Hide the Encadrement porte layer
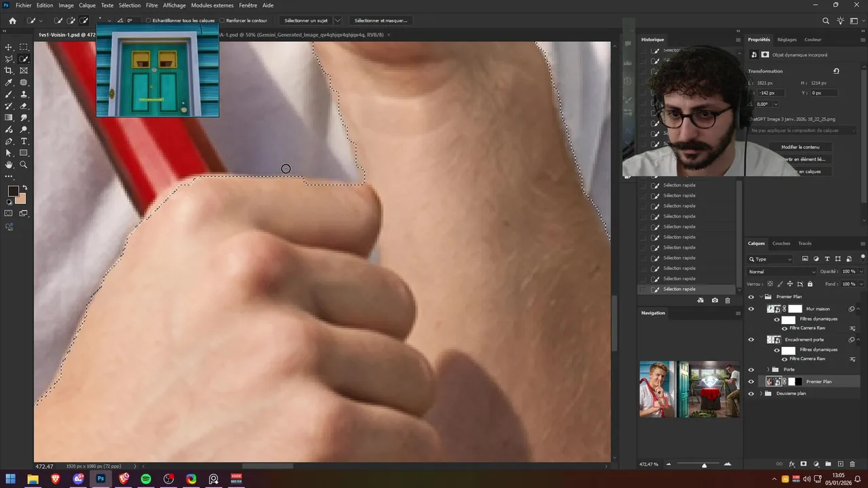The width and height of the screenshot is (868, 488). click(751, 340)
